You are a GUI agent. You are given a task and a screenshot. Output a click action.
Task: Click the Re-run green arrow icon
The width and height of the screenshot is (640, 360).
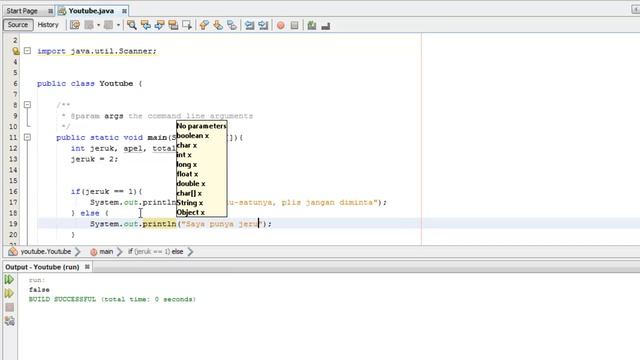pos(9,280)
